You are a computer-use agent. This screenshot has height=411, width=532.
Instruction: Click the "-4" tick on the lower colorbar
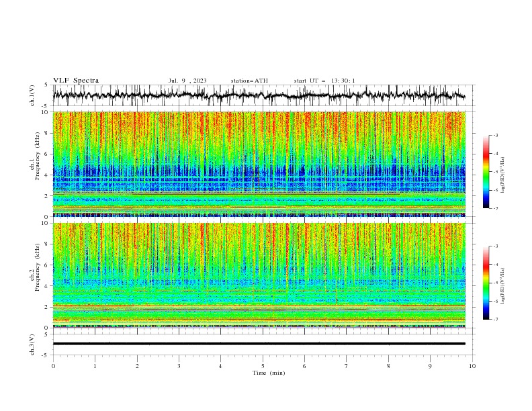[495, 265]
